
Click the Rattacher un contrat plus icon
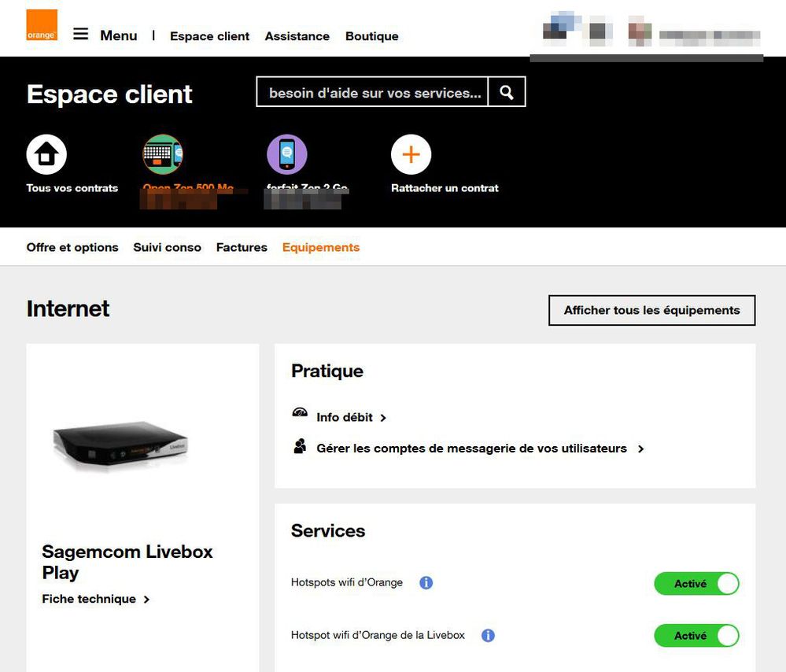[x=411, y=154]
